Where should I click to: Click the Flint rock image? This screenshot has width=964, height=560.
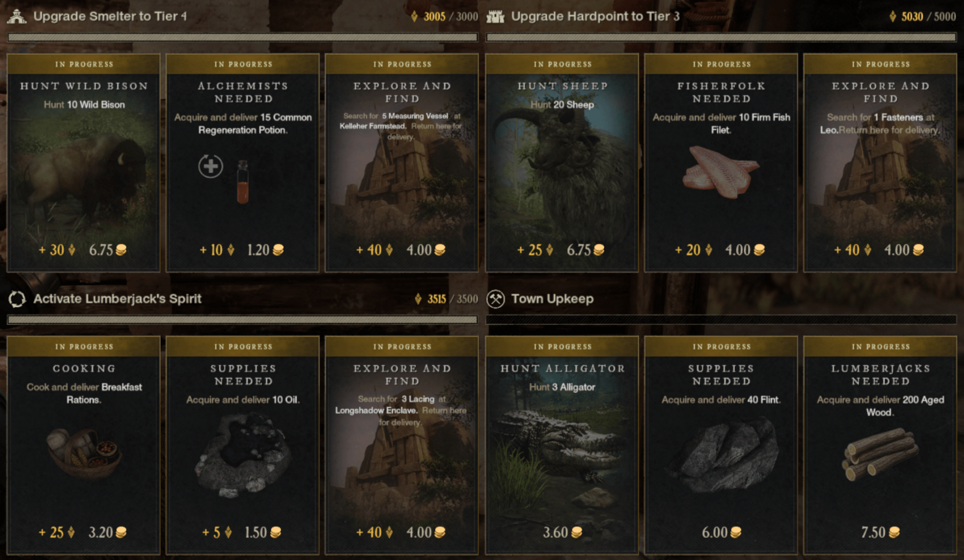tap(722, 451)
